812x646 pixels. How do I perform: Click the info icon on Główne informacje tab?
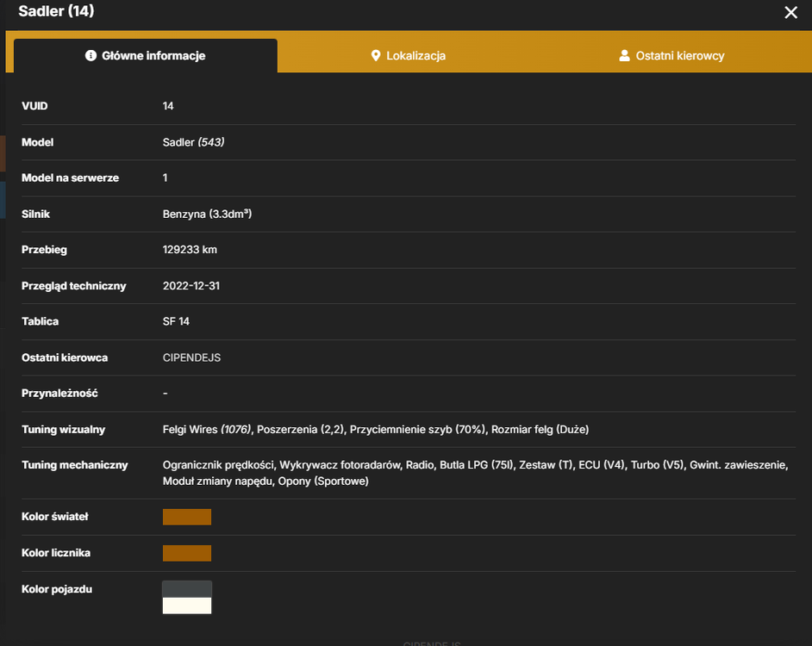(91, 55)
